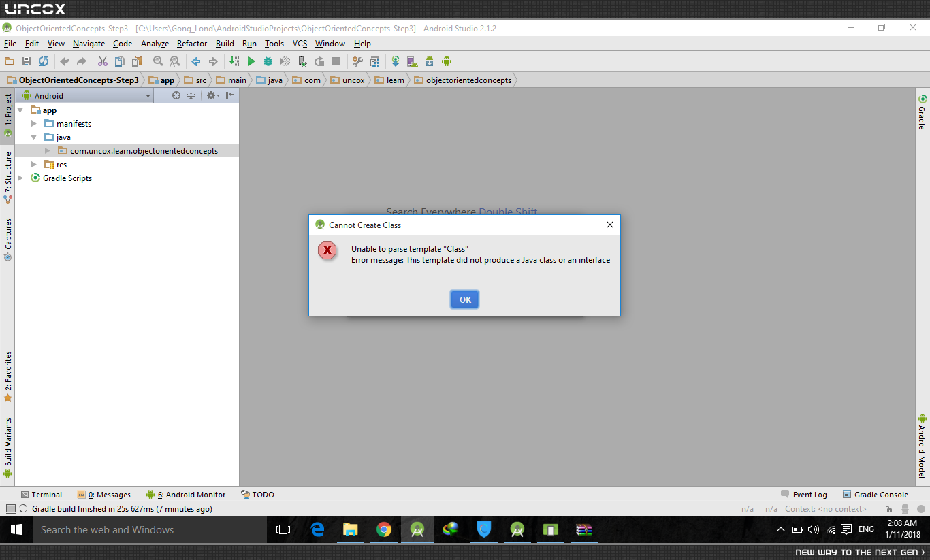Click the 'main' breadcrumb item
This screenshot has width=930, height=560.
231,80
